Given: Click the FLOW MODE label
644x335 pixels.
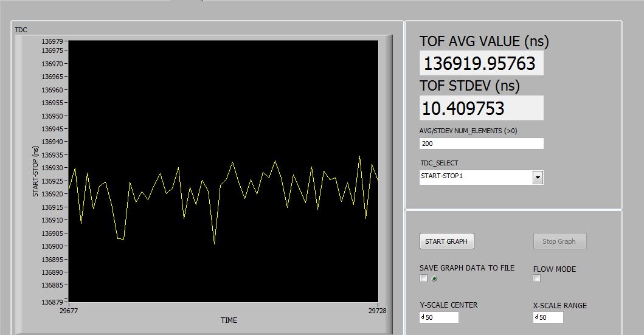Looking at the screenshot, I should click(x=555, y=269).
